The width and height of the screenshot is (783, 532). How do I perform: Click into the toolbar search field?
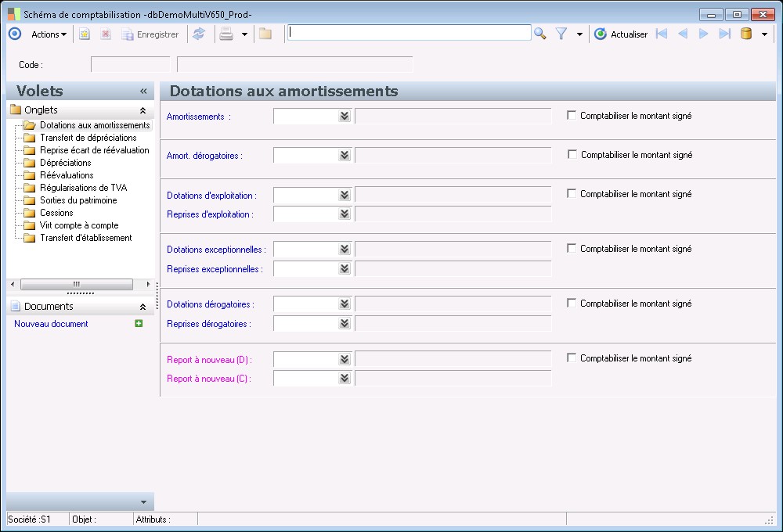409,32
